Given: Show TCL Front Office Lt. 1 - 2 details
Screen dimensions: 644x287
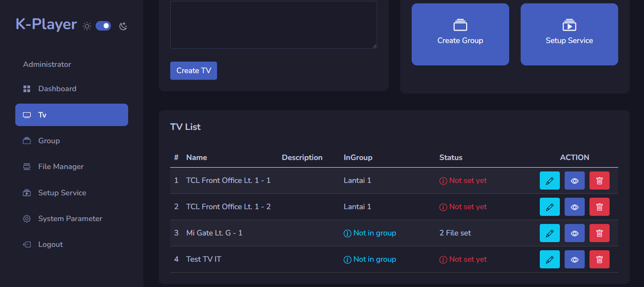Looking at the screenshot, I should point(574,207).
